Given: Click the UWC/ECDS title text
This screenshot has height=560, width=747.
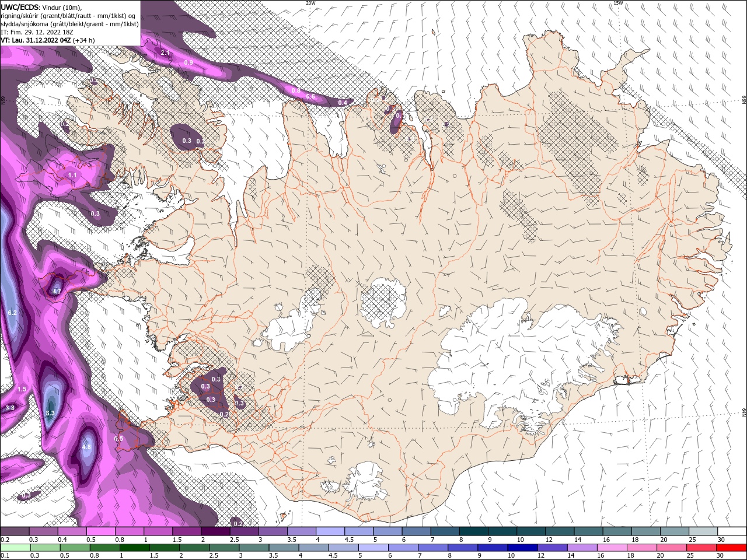Looking at the screenshot, I should coord(20,7).
